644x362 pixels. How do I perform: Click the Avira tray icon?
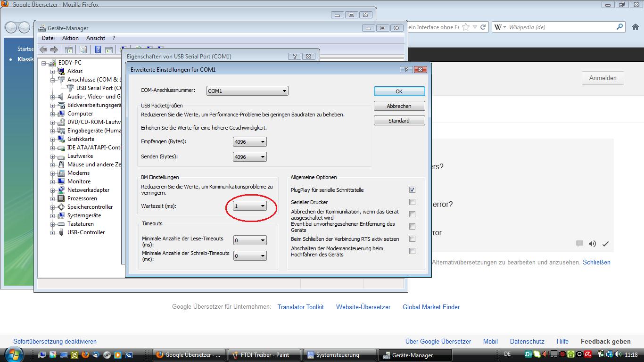[x=588, y=354]
